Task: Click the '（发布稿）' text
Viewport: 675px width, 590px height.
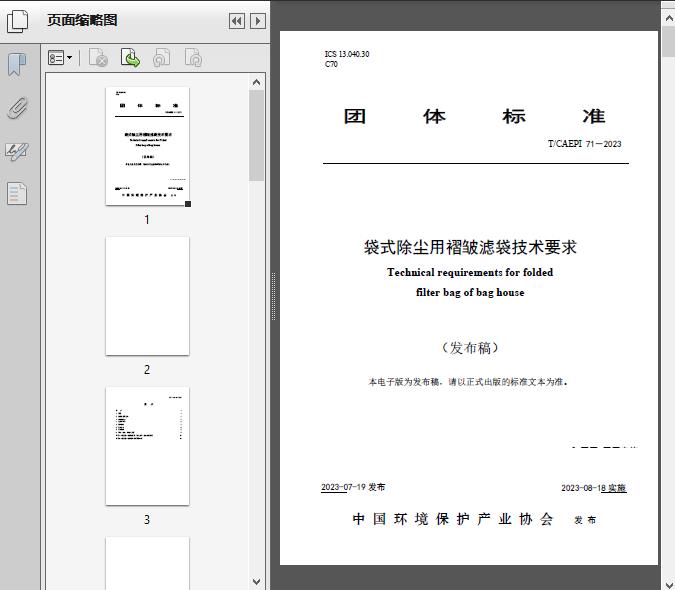Action: 470,348
